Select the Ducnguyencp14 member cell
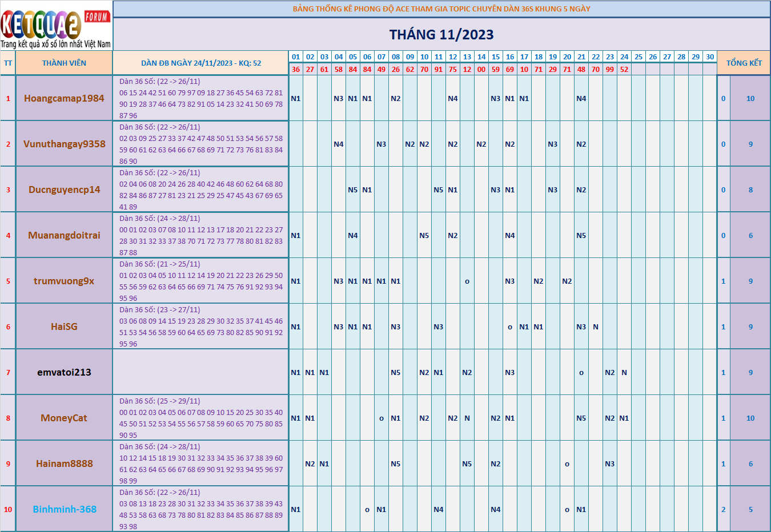The width and height of the screenshot is (771, 532). 64,190
